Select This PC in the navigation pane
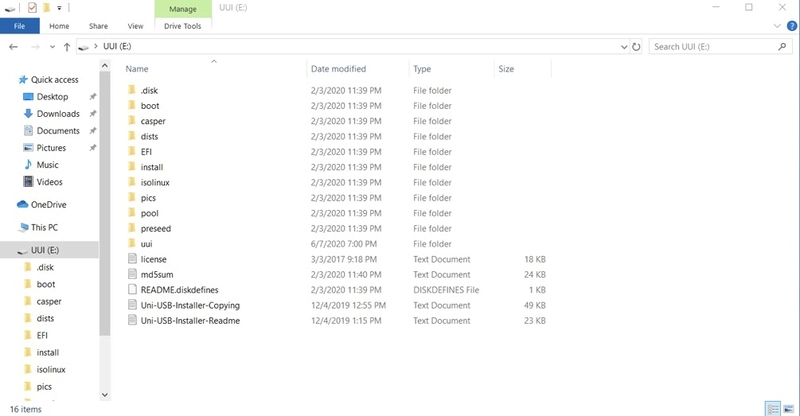800x416 pixels. click(x=44, y=227)
